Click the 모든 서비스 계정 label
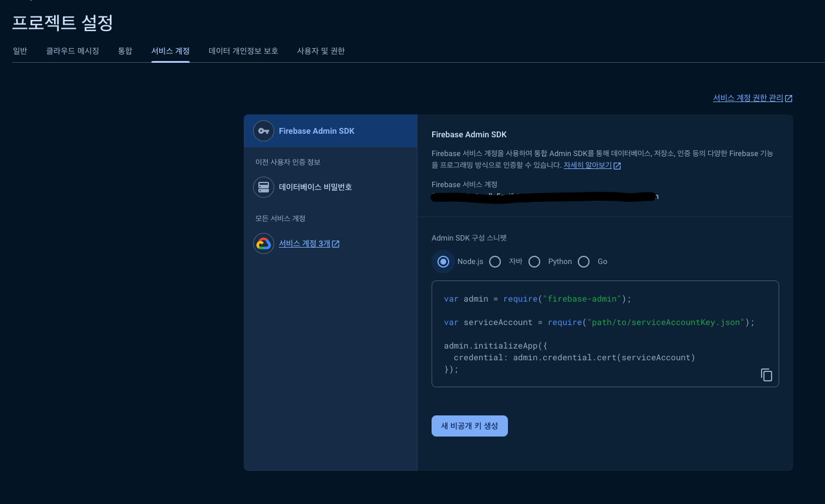 280,218
